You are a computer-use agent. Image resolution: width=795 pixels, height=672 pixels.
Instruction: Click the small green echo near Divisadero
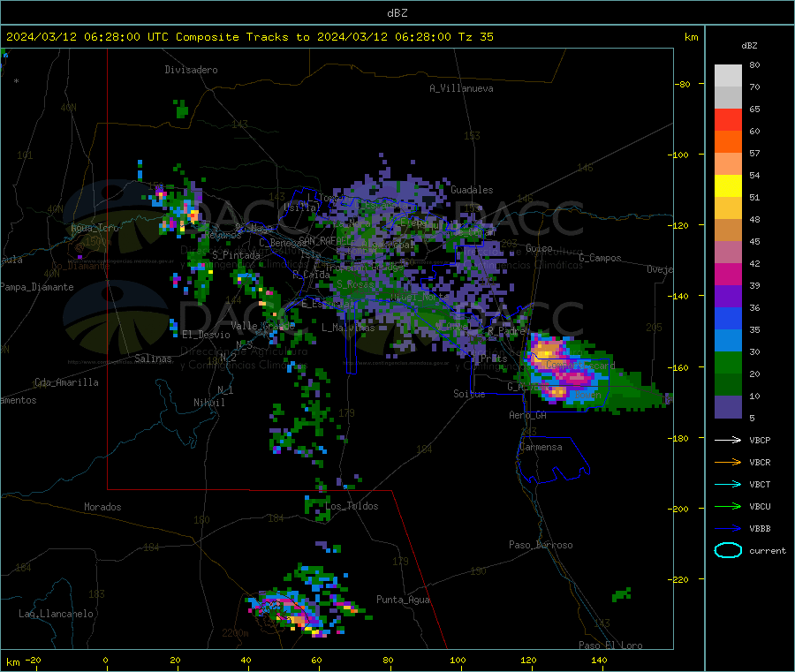click(181, 109)
